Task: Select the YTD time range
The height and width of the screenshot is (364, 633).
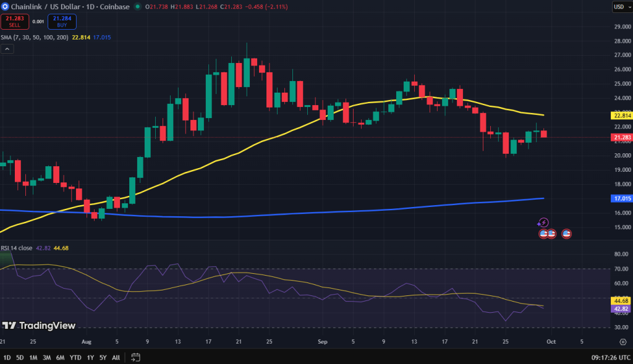Action: coord(75,357)
